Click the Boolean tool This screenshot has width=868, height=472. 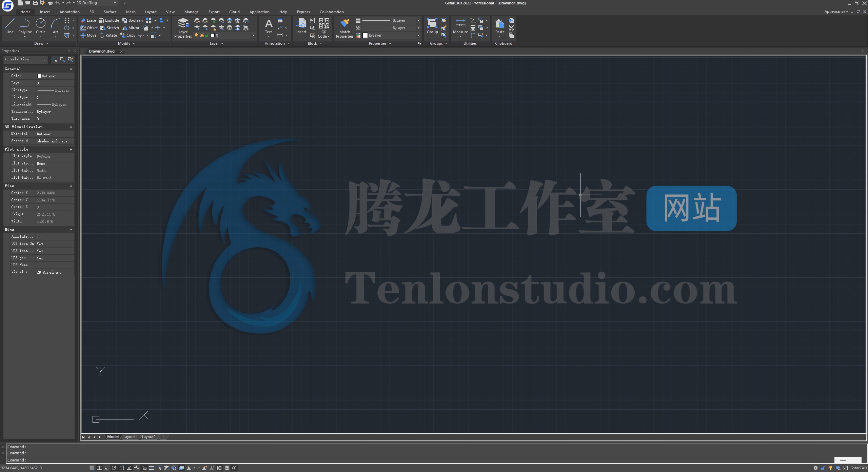pos(132,20)
